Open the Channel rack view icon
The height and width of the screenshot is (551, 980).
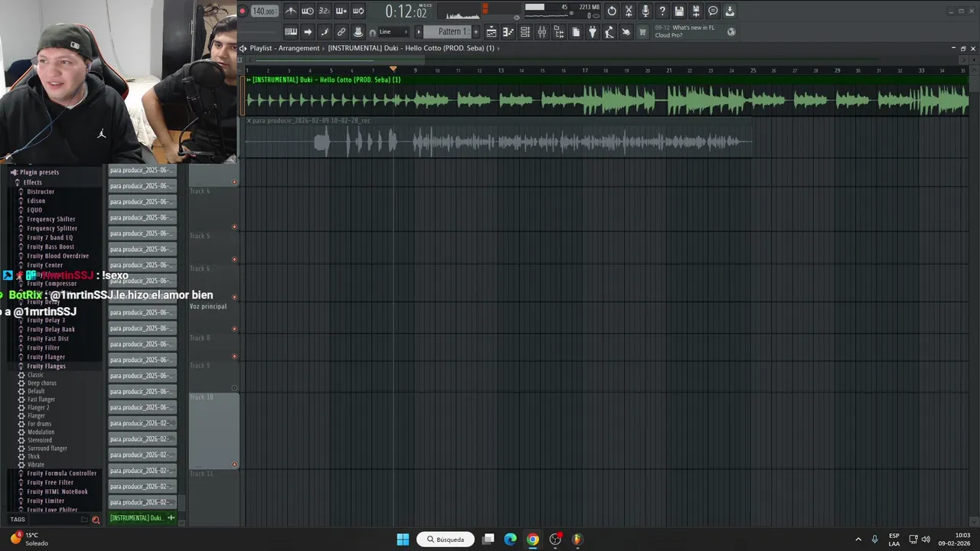525,31
